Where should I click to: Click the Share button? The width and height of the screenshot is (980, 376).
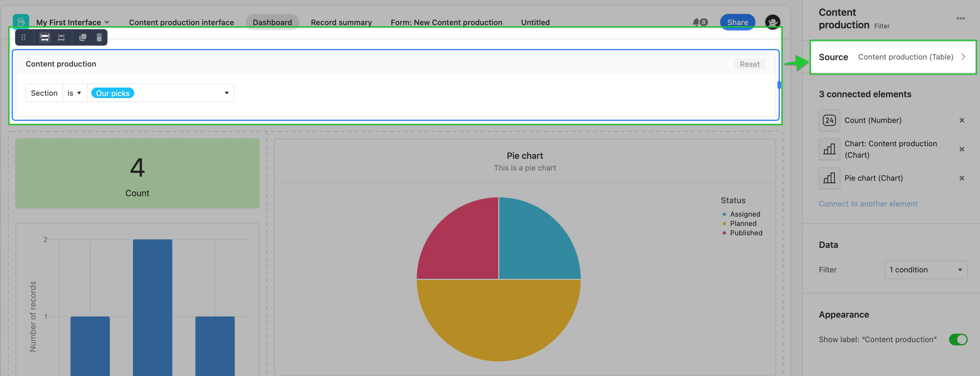(x=737, y=22)
